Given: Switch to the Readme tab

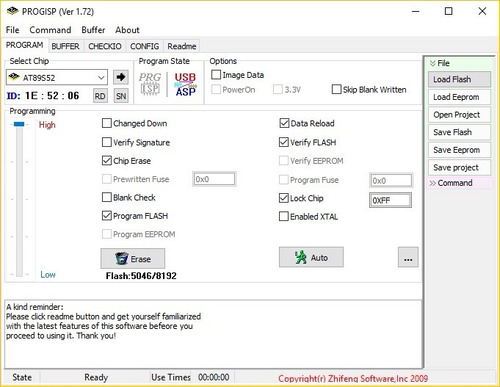Looking at the screenshot, I should [182, 46].
